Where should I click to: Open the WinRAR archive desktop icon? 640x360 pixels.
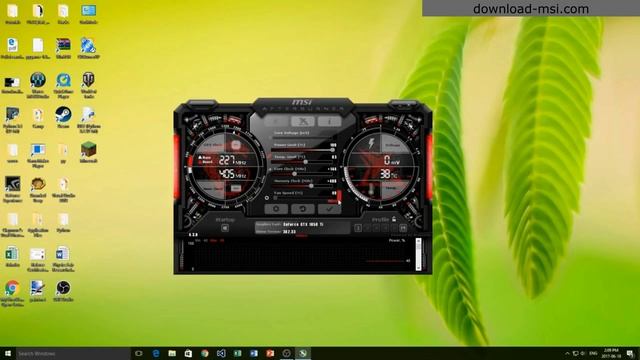pos(63,49)
